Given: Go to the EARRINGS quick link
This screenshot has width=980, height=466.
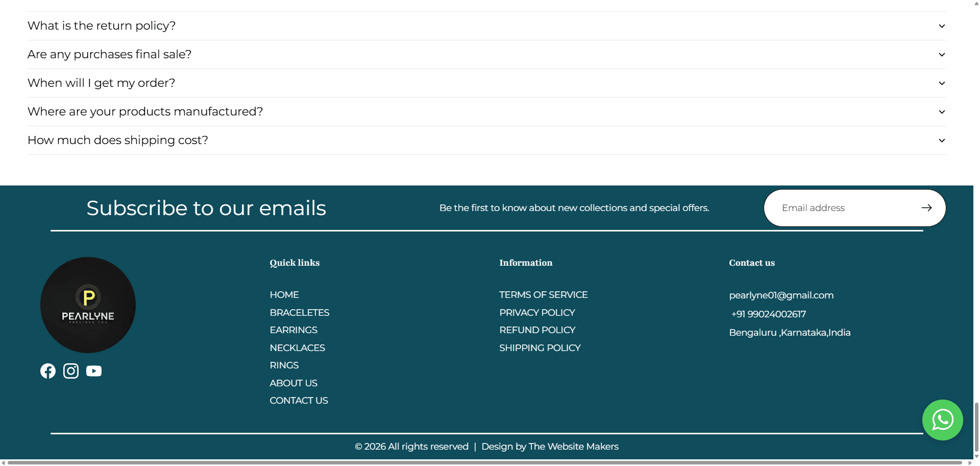Looking at the screenshot, I should click(293, 330).
